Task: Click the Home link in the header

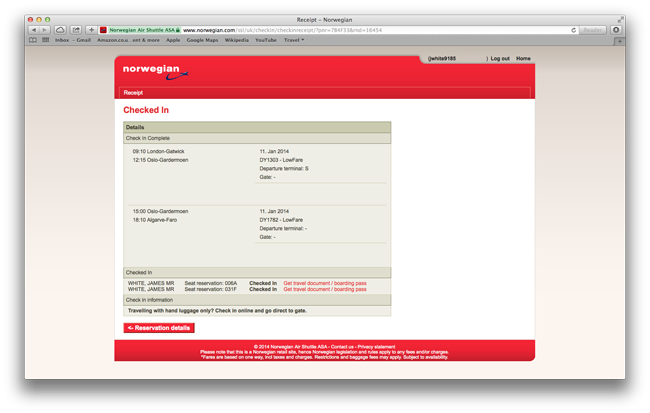Action: pyautogui.click(x=523, y=58)
